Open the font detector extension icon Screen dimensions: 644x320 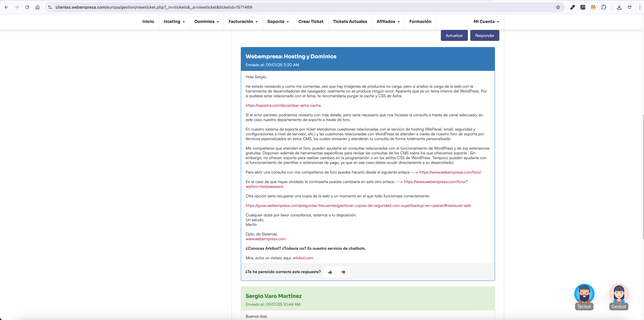tap(583, 7)
